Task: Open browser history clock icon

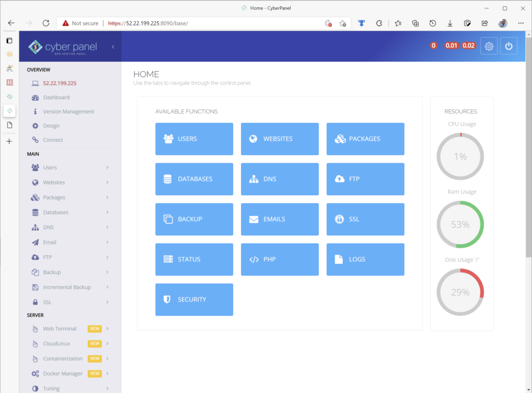Action: [433, 23]
